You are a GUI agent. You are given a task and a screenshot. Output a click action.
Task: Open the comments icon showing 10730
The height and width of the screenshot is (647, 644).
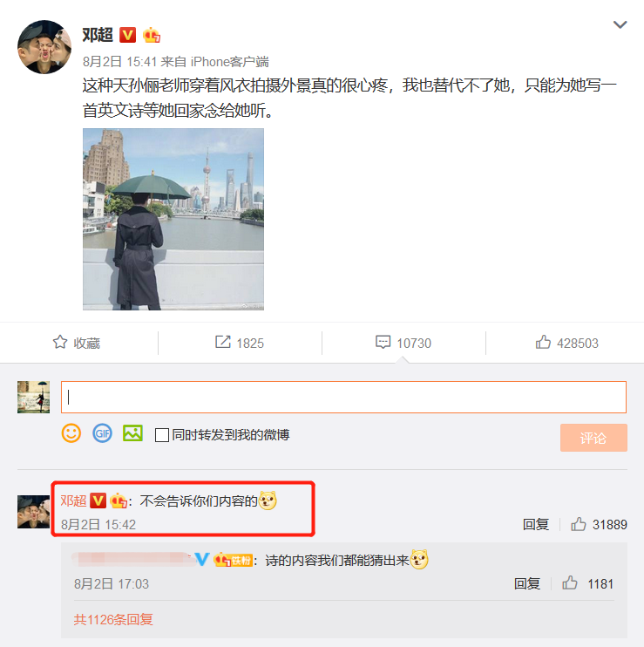[383, 343]
